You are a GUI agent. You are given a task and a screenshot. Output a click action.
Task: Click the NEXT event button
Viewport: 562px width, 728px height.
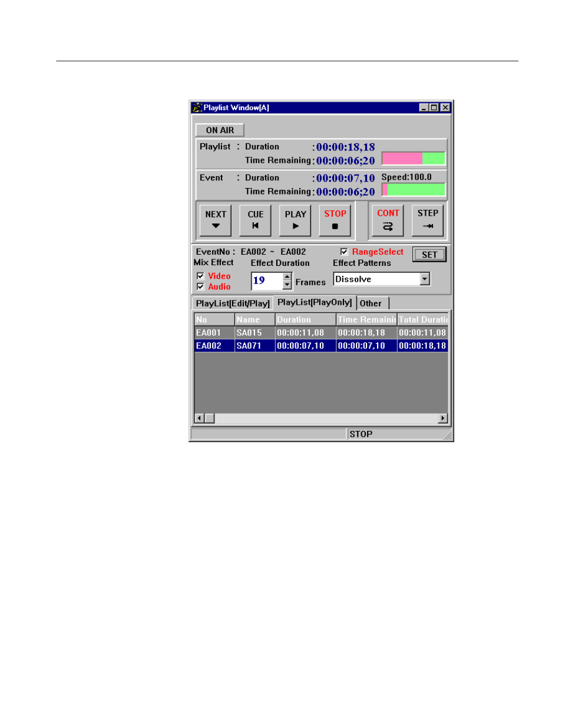(x=216, y=220)
